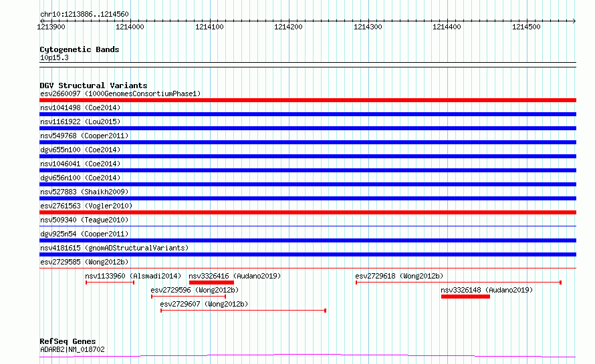Click ruler tick label 1214000
Viewport: 595px width, 364px height.
click(130, 27)
